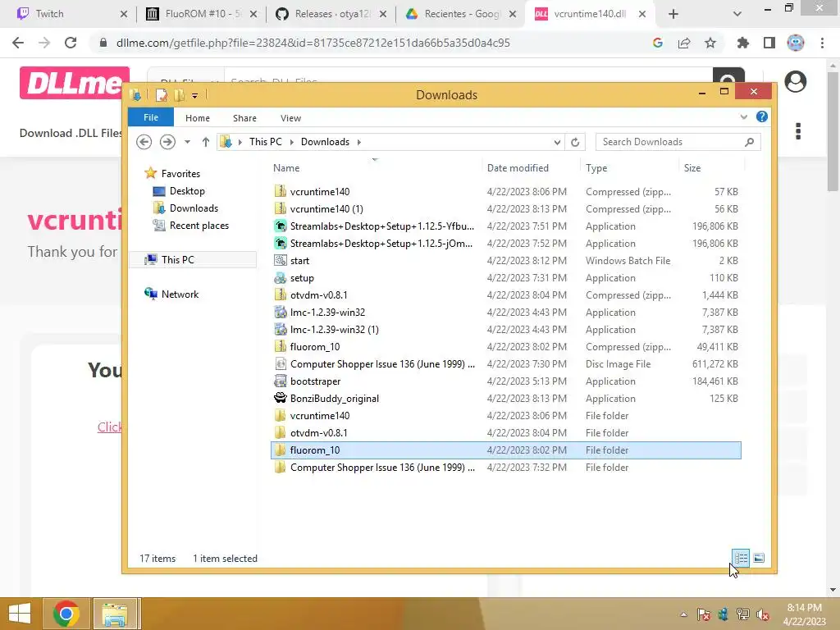Select Favorites in navigation pane

[180, 174]
